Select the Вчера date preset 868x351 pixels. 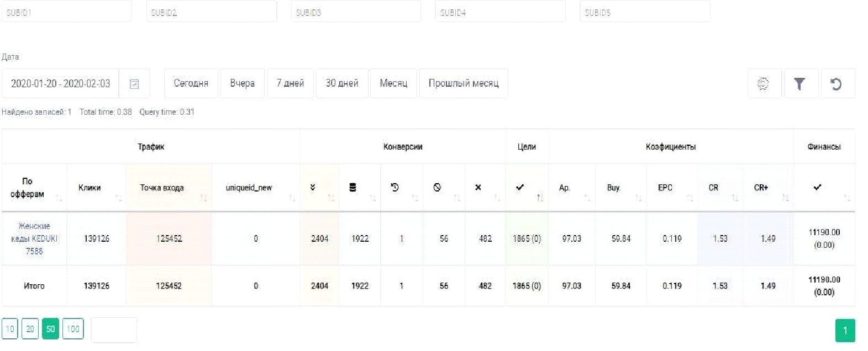point(243,83)
